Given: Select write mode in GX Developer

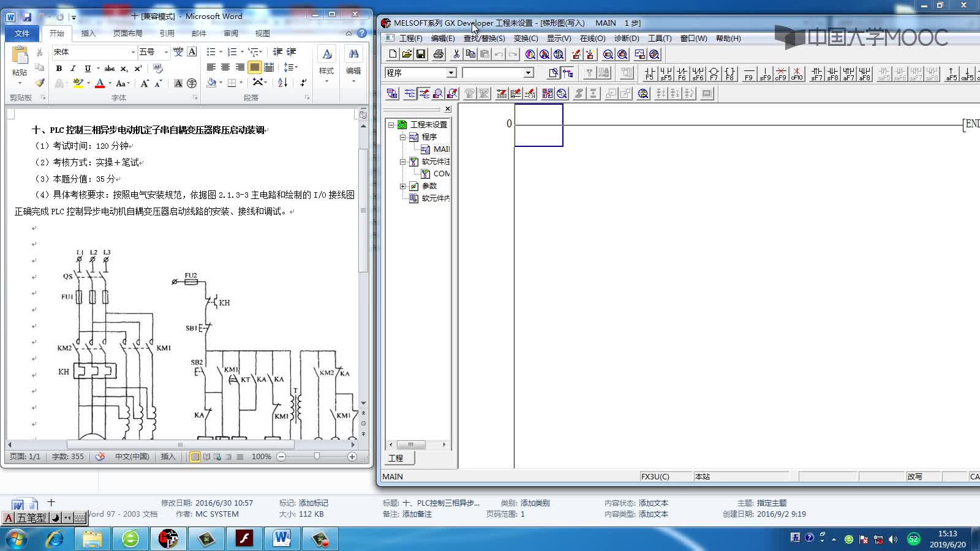Looking at the screenshot, I should click(424, 93).
